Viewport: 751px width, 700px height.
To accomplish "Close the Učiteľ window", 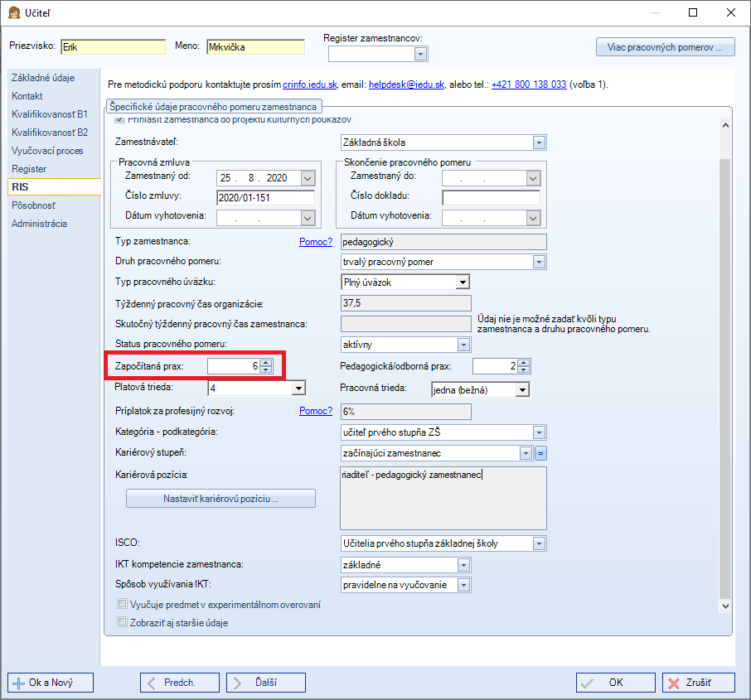I will click(731, 12).
